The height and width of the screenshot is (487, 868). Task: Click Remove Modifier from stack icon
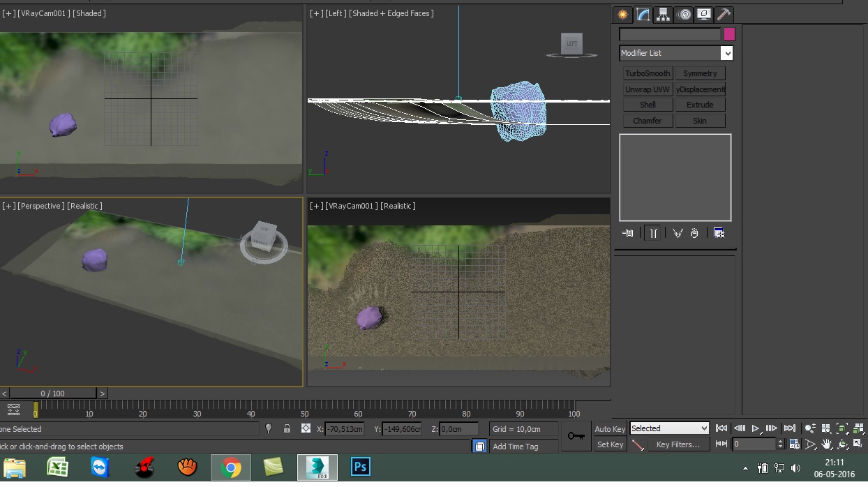694,233
